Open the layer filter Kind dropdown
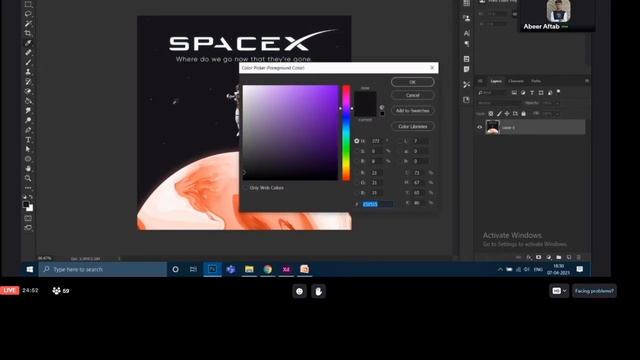This screenshot has width=640, height=360. click(x=493, y=93)
